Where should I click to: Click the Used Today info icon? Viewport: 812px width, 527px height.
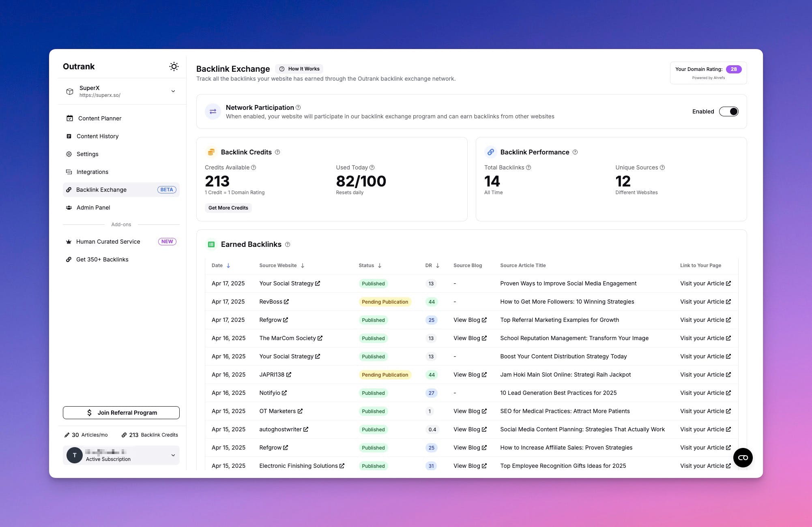(372, 167)
